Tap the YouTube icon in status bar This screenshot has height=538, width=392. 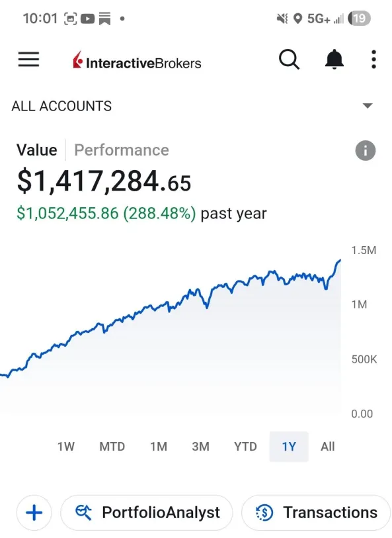click(x=87, y=19)
